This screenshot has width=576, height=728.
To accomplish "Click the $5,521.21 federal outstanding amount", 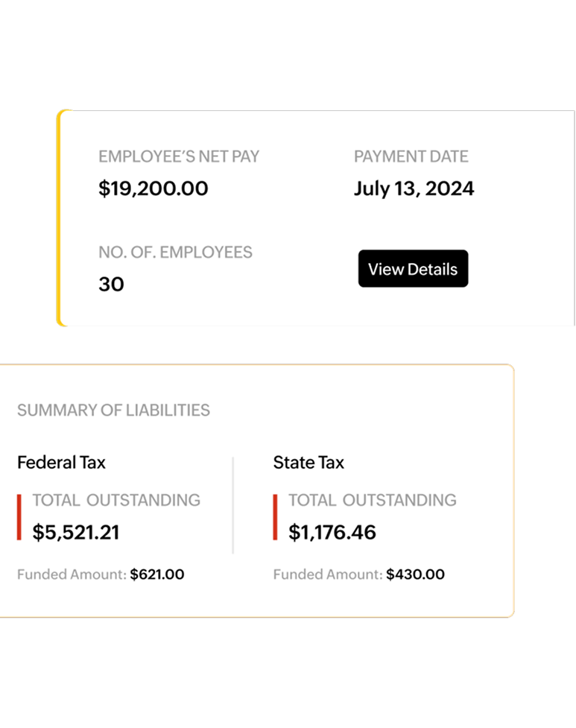I will (x=76, y=532).
